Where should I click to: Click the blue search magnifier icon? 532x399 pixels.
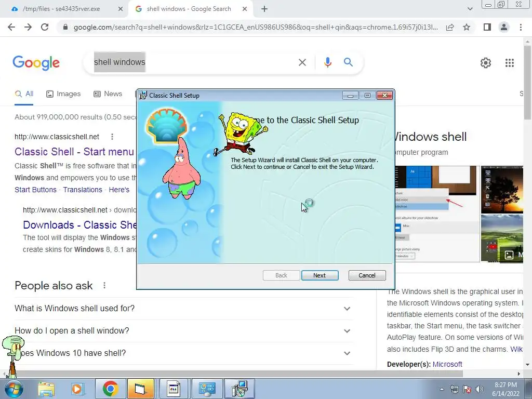348,62
